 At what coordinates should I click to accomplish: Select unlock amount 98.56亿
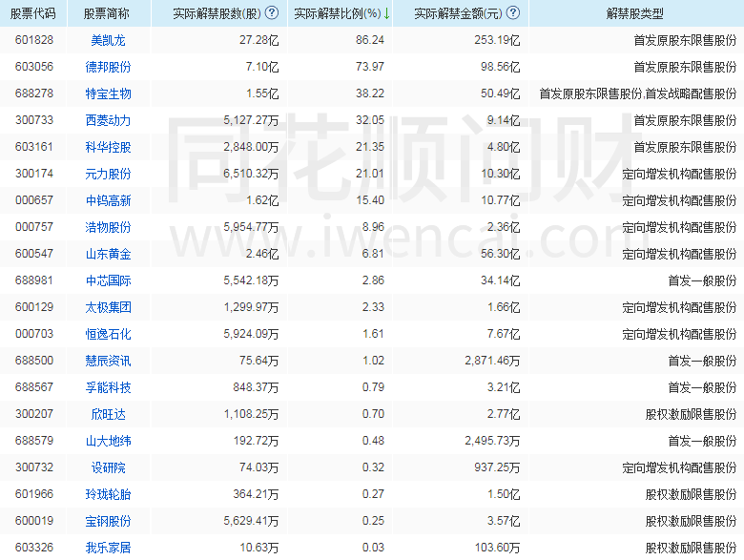point(500,67)
